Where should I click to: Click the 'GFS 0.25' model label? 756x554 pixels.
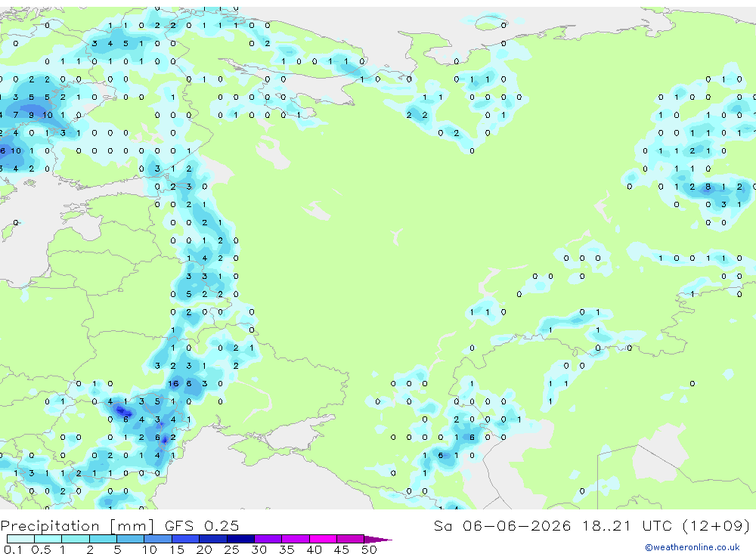(x=202, y=526)
